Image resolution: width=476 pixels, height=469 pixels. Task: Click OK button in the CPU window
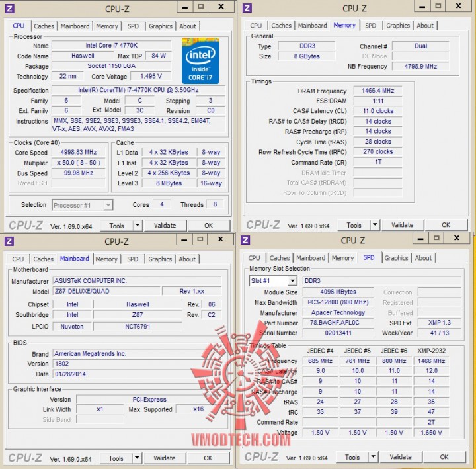pos(208,226)
